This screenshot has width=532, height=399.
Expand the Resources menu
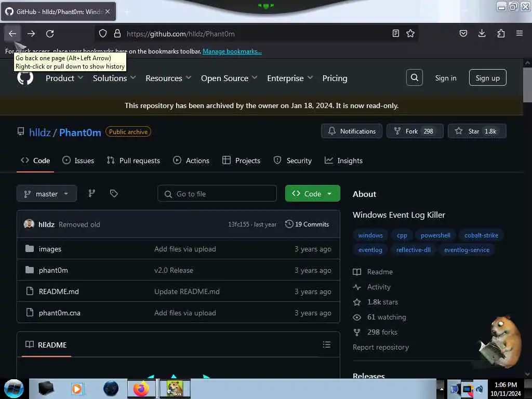point(169,78)
